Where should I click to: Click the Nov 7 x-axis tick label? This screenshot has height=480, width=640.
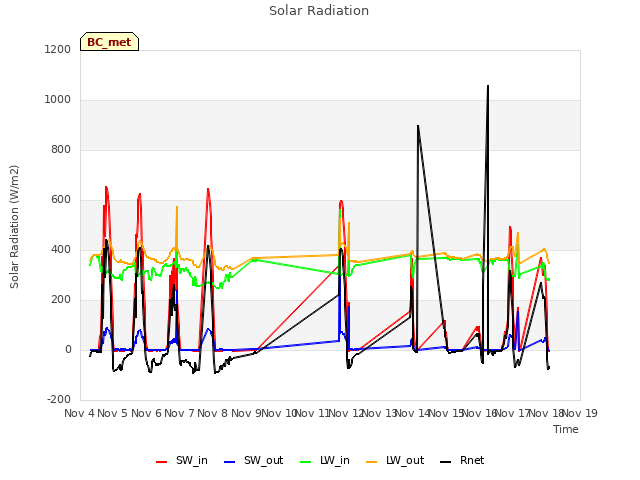179,413
